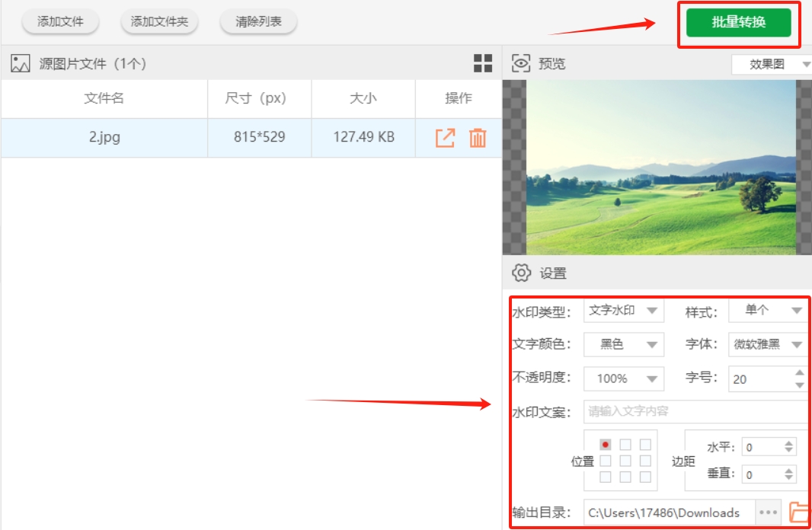Image resolution: width=812 pixels, height=530 pixels.
Task: Click the 添加文件 button
Action: tap(61, 22)
